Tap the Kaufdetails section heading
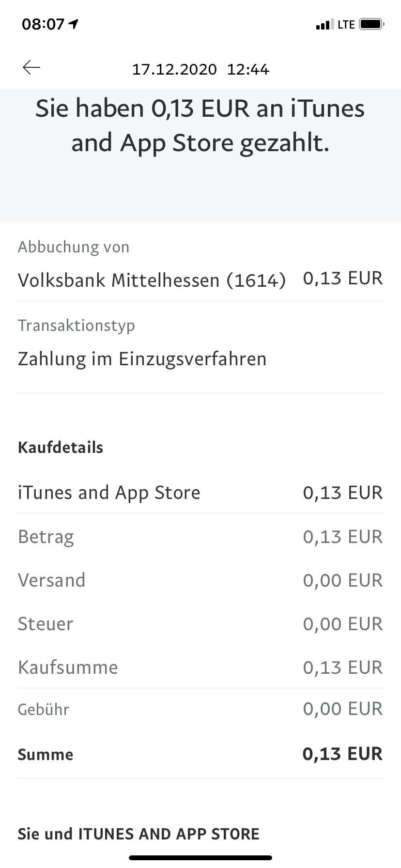This screenshot has width=401, height=868. coord(61,447)
